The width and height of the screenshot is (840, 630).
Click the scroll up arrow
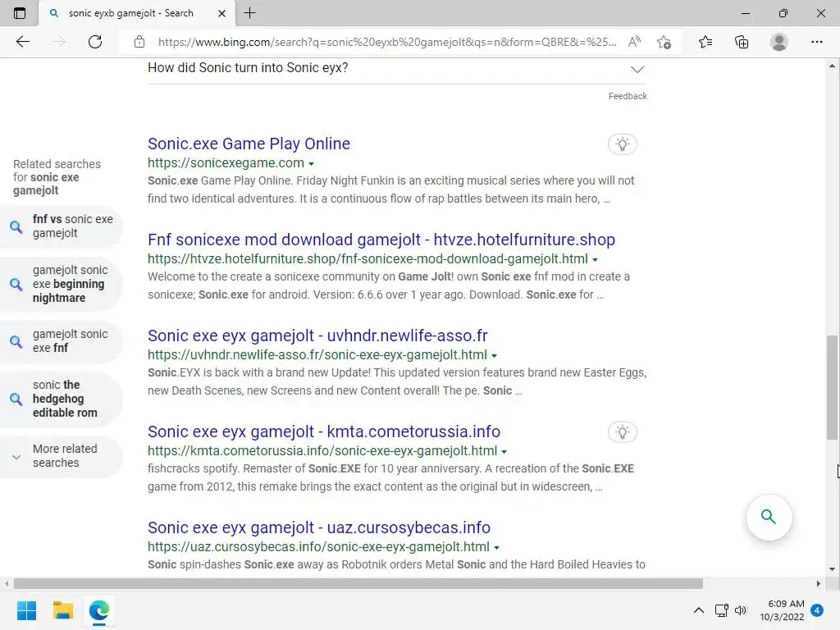832,66
